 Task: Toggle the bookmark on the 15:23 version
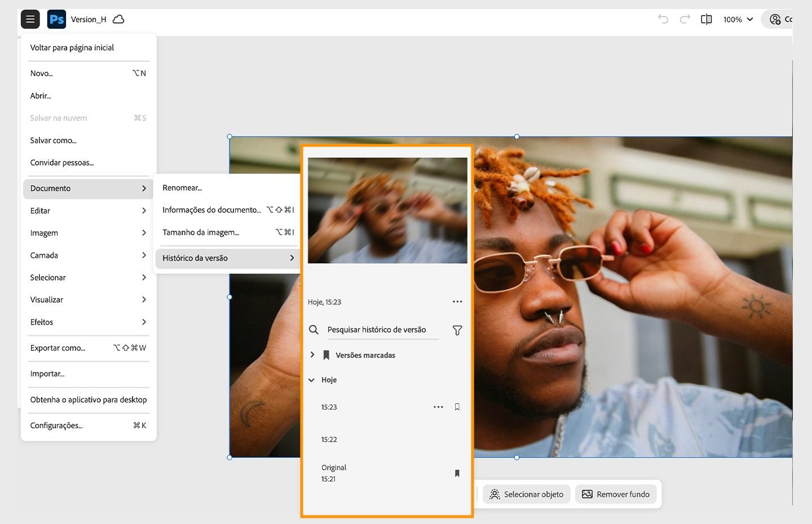pos(457,406)
